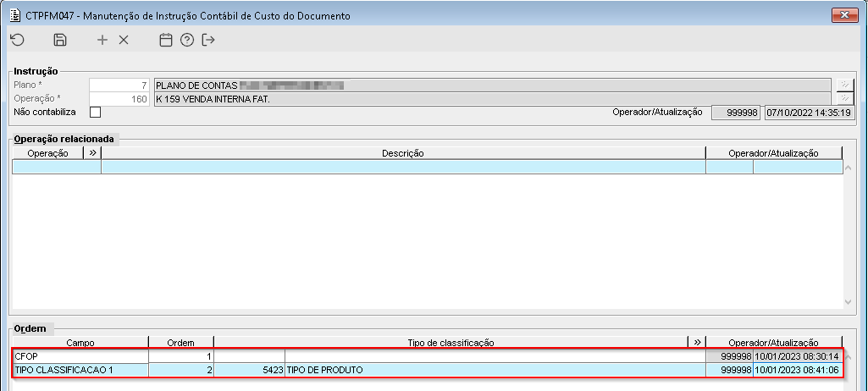
Task: Click the document icon in the title bar
Action: coord(15,15)
